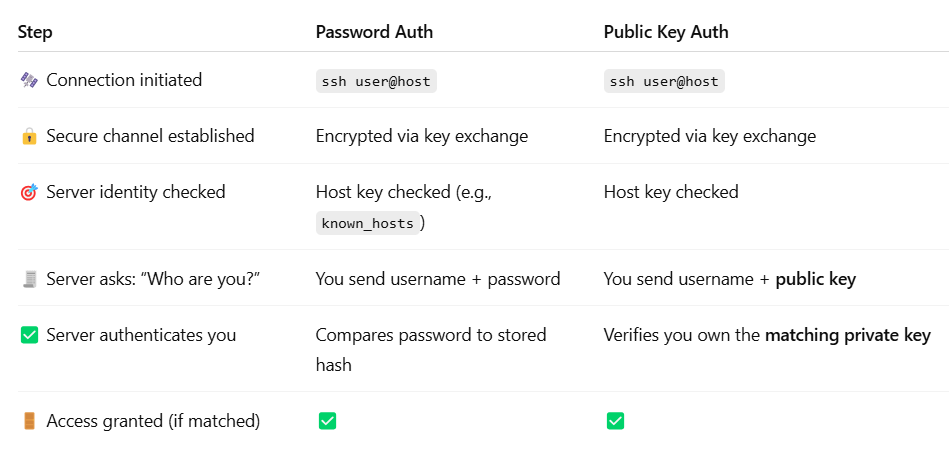Click the door emoji beside Access granted

click(28, 421)
